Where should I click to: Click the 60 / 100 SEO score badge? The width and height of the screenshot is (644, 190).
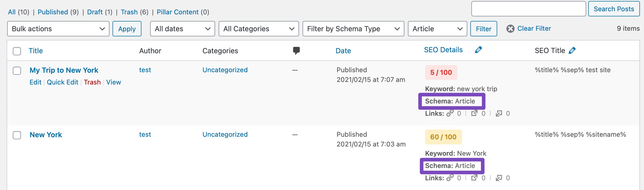click(443, 137)
